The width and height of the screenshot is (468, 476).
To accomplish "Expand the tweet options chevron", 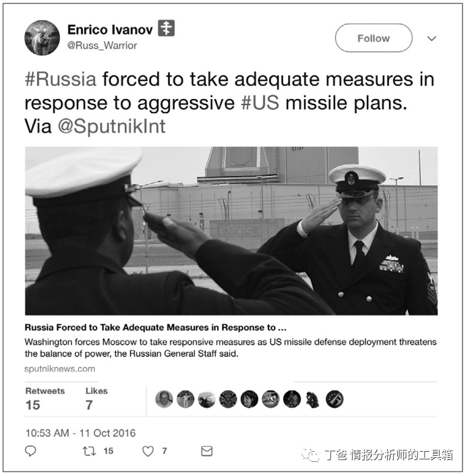I will (x=432, y=38).
